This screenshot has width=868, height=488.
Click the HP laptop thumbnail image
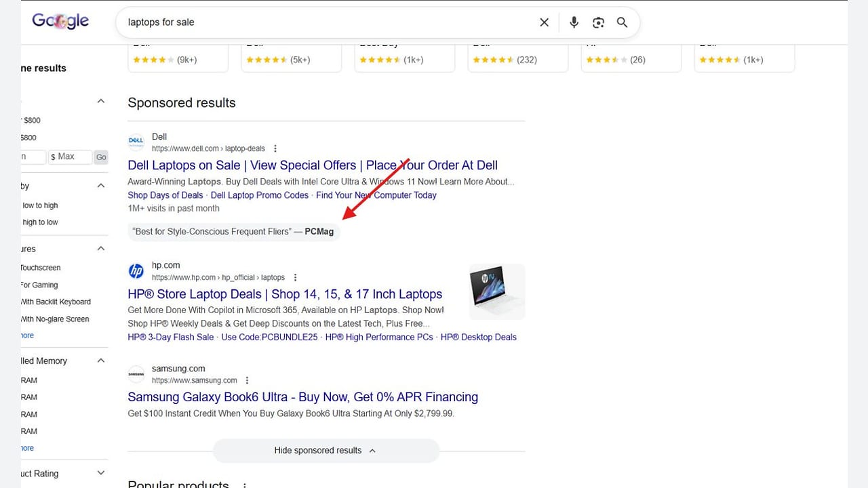(x=497, y=291)
